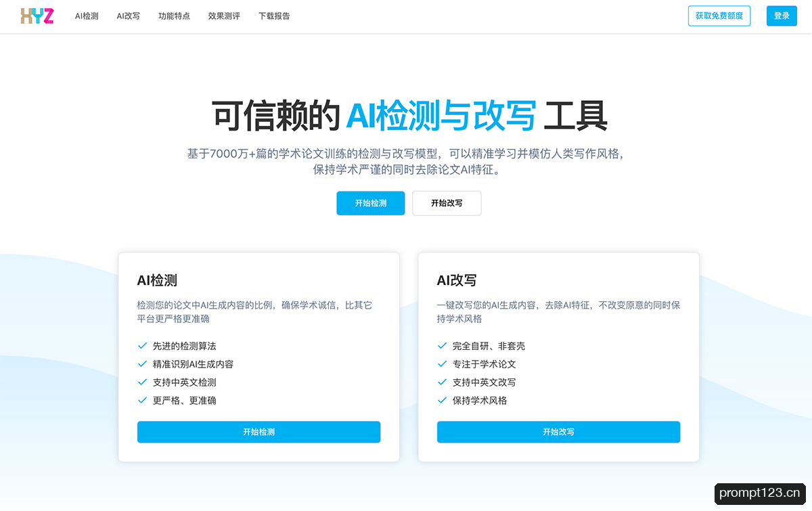Image resolution: width=812 pixels, height=511 pixels.
Task: Click the text 保持学术风格
Action: coord(480,400)
